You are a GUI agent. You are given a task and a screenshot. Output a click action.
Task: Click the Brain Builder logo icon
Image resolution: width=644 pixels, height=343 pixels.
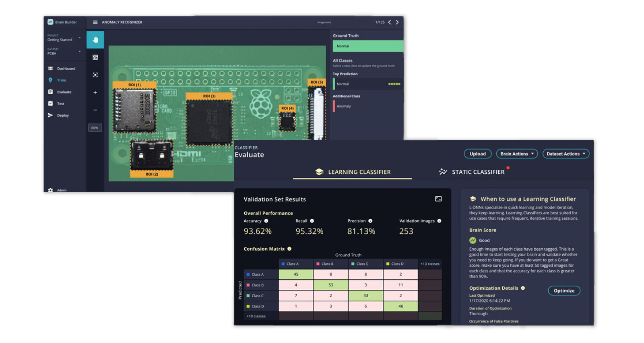point(50,22)
